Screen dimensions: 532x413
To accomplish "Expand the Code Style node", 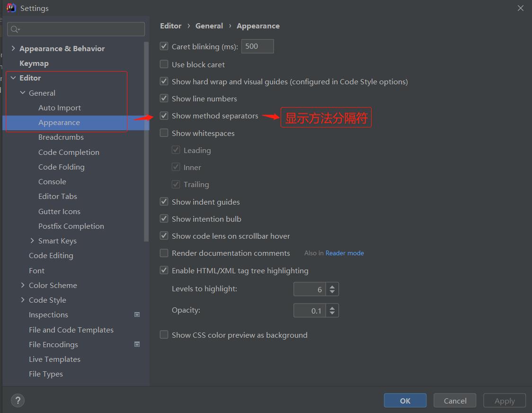I will (23, 299).
